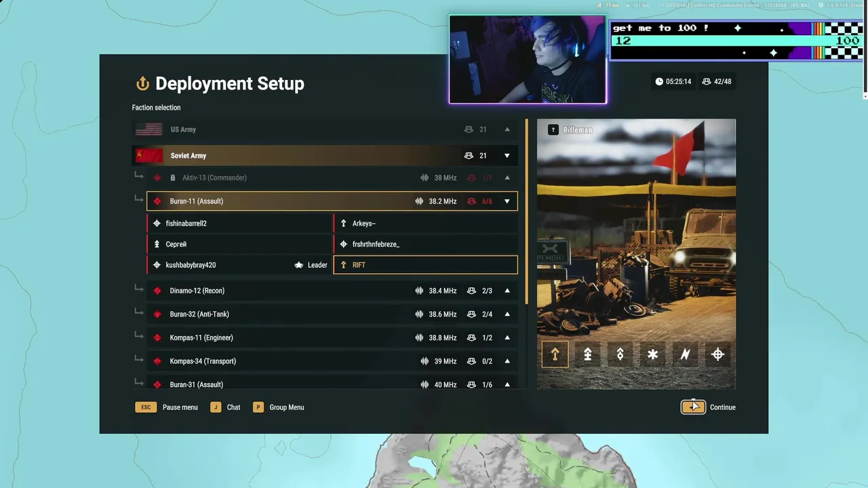Click the role icon beside Сергей
Screen dimensions: 868x488
tap(157, 244)
